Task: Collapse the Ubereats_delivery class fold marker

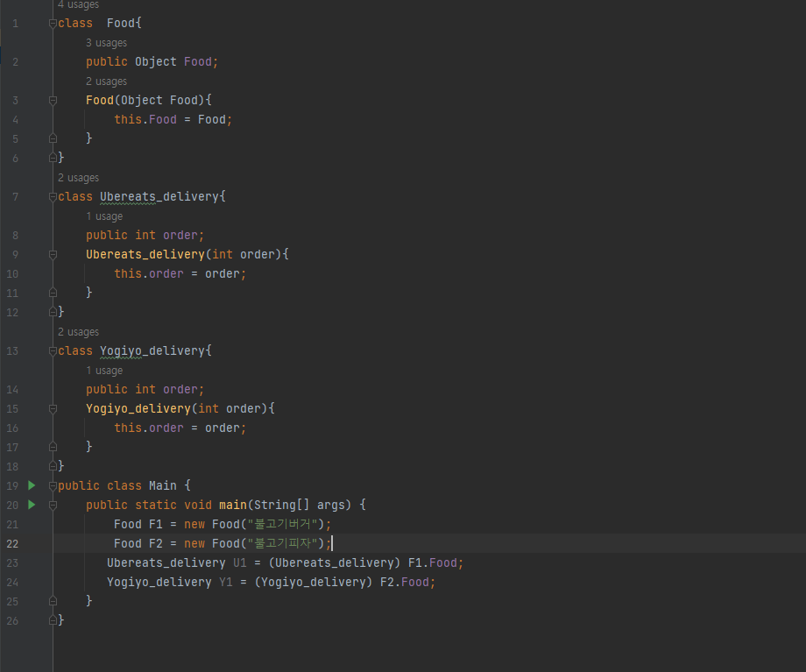Action: point(53,197)
